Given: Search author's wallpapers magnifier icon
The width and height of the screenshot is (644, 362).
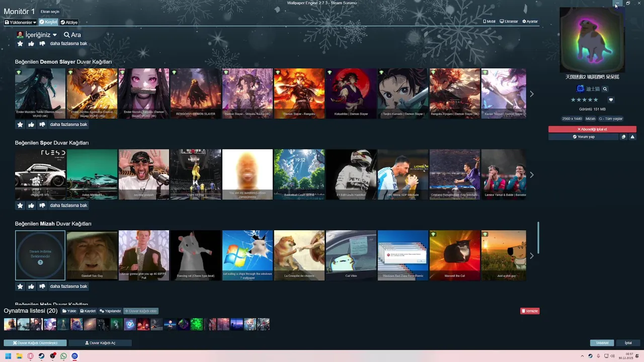Looking at the screenshot, I should pyautogui.click(x=605, y=89).
